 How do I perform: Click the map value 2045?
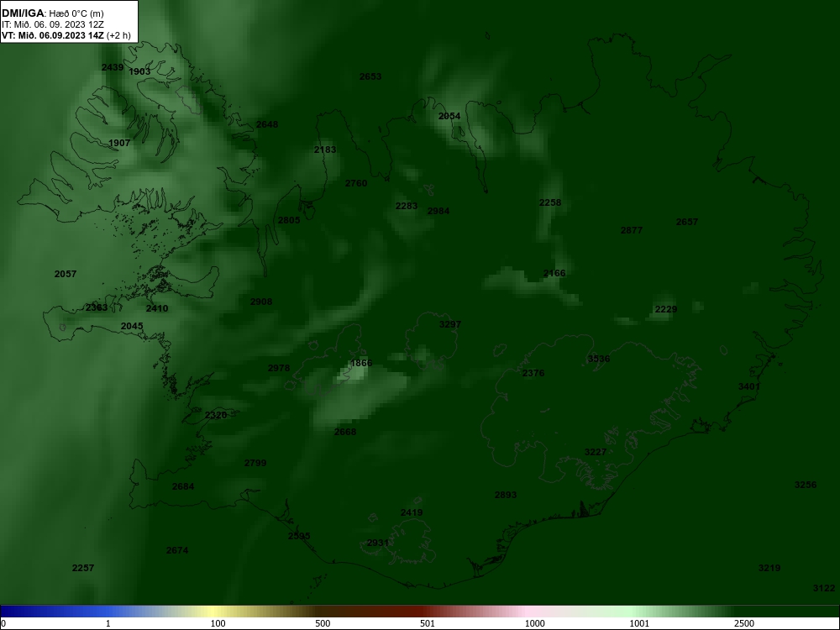pos(132,326)
